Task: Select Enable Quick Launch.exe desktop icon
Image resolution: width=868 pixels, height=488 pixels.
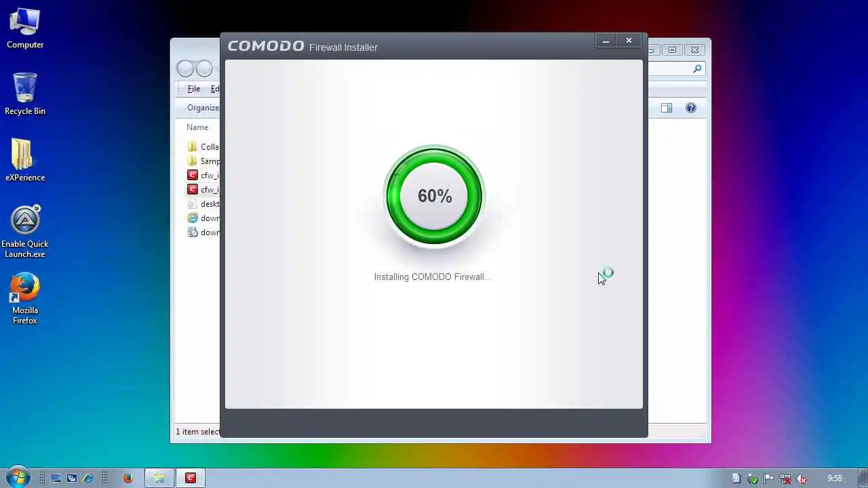Action: pos(25,232)
